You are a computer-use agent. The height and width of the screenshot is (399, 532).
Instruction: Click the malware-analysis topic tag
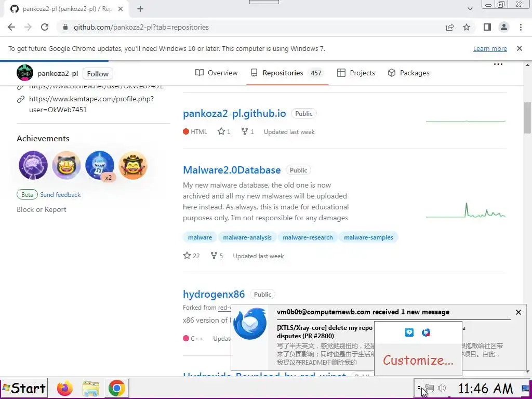click(247, 237)
